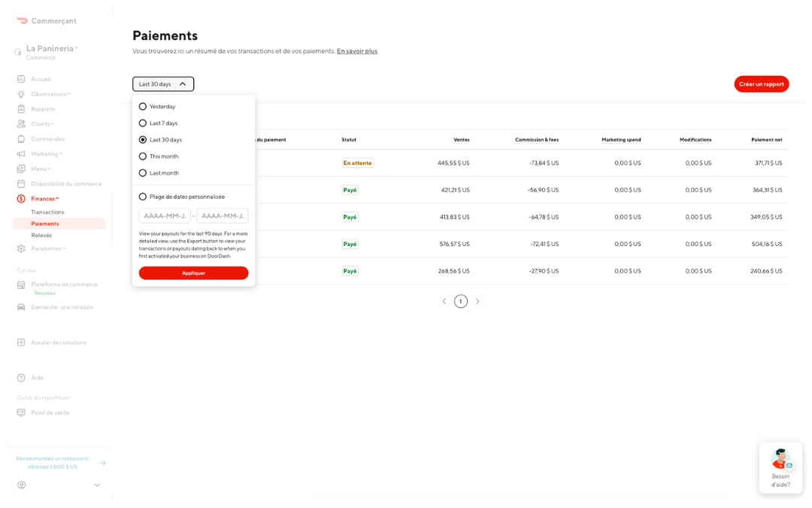Image resolution: width=812 pixels, height=508 pixels.
Task: Click the Point de vente icon
Action: [21, 412]
